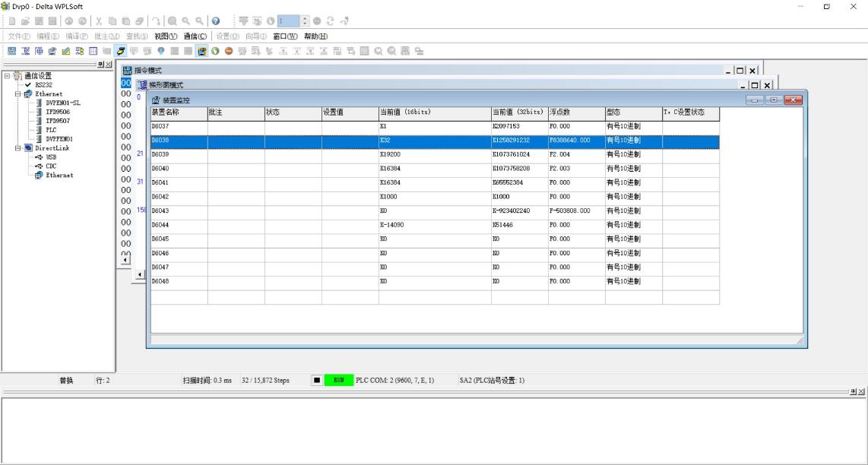Increase the toolbar number spinner value
This screenshot has height=465, width=868.
(306, 19)
